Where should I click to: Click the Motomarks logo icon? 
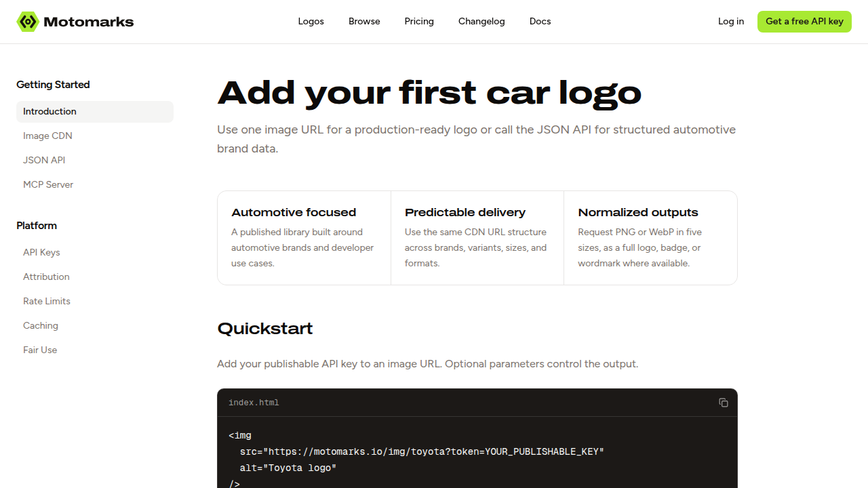click(x=28, y=22)
